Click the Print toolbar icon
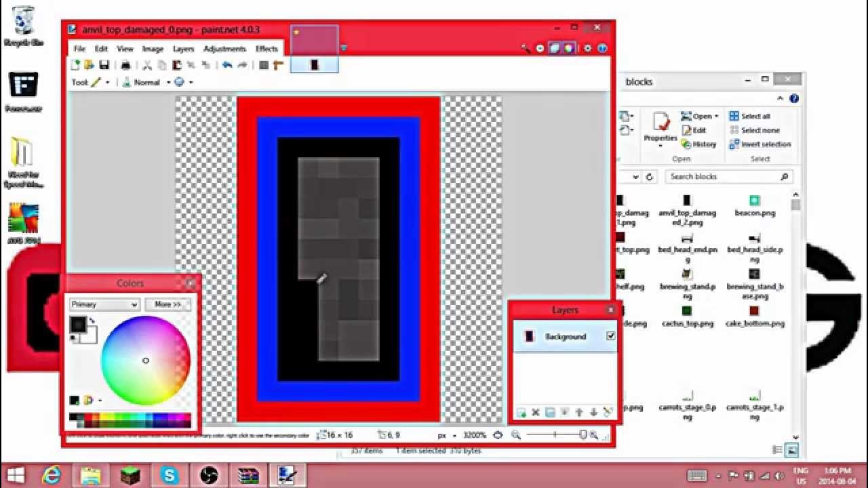868x488 pixels. [125, 65]
